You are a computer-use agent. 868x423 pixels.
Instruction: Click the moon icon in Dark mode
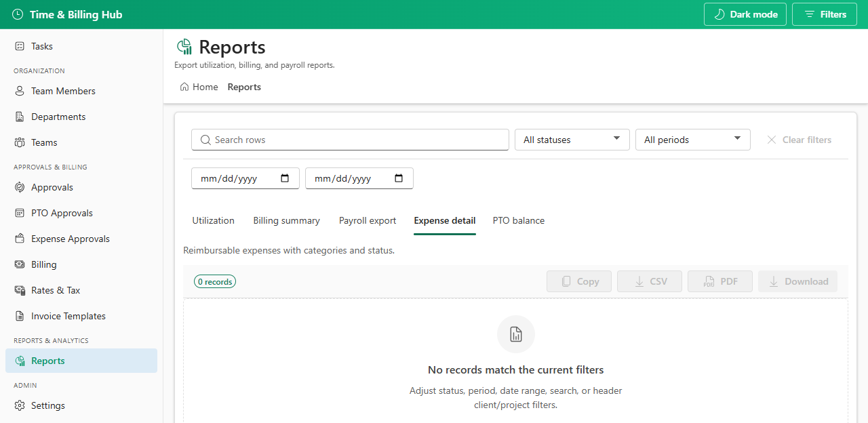(x=719, y=14)
